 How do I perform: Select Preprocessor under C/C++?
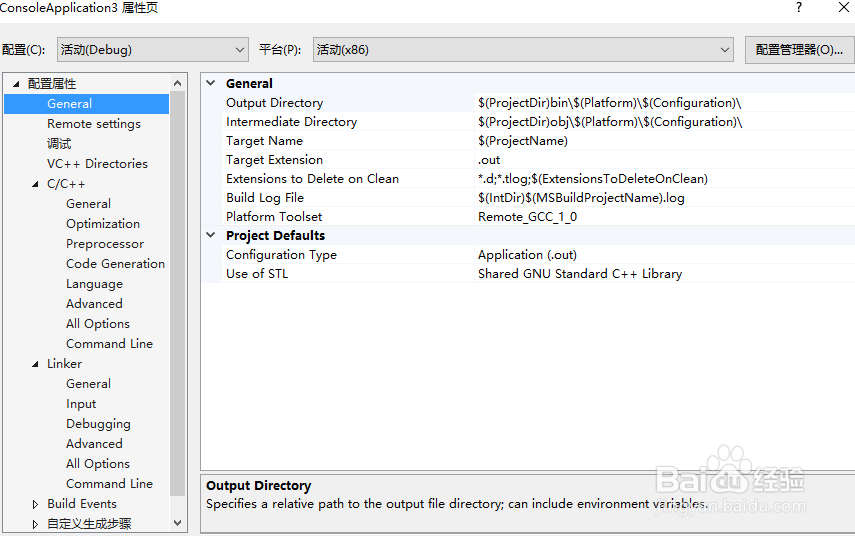[x=105, y=244]
